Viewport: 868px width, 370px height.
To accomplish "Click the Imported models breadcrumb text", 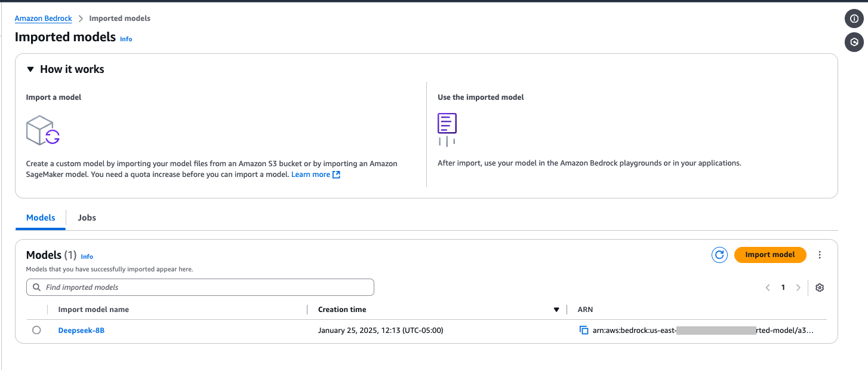I will [119, 19].
